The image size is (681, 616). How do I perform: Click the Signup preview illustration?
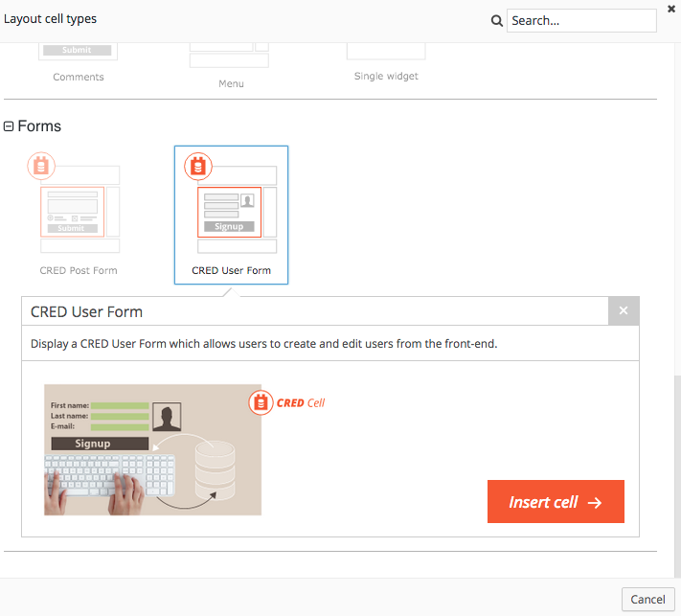[x=153, y=449]
